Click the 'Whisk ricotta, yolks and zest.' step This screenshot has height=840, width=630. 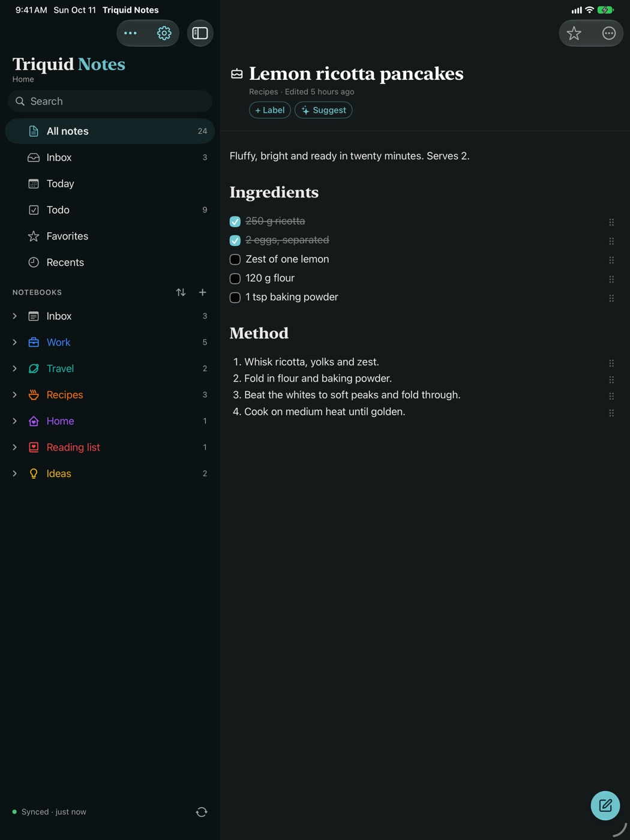311,362
